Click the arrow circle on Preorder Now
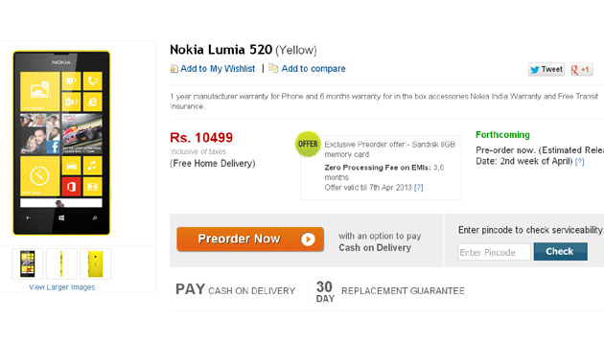Viewport: 604px width, 364px height. [x=308, y=239]
